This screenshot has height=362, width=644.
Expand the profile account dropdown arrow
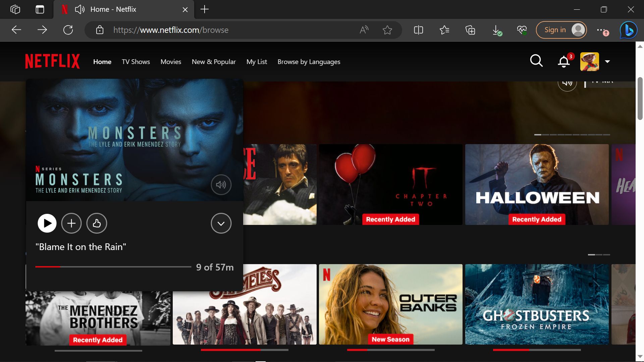click(607, 62)
